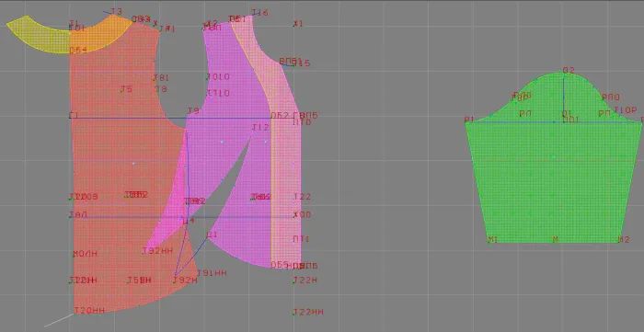
Task: Click point T10P on sleeve cap
Action: click(625, 110)
